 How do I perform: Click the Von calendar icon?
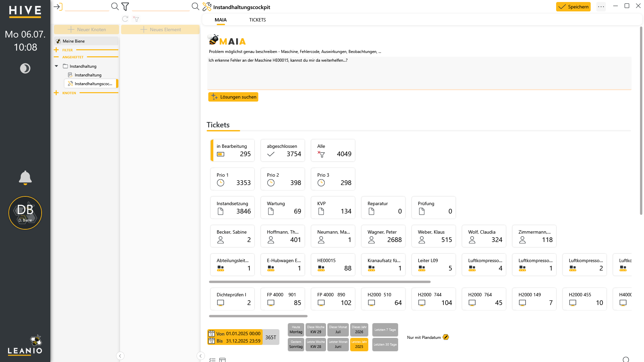pos(212,334)
